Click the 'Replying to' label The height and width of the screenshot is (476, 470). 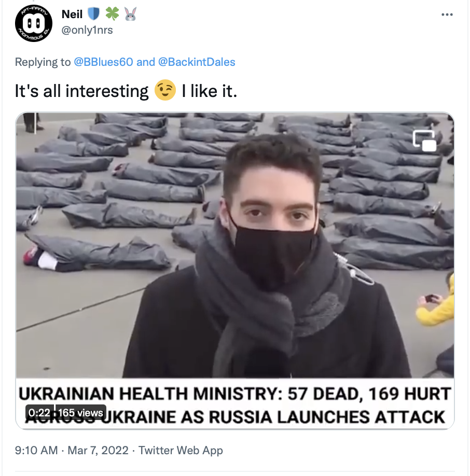coord(43,62)
